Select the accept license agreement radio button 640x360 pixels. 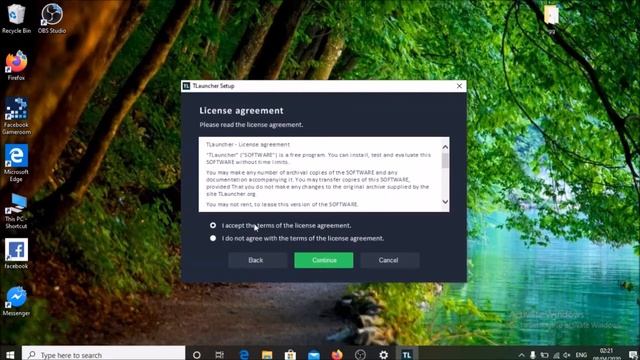tap(213, 225)
